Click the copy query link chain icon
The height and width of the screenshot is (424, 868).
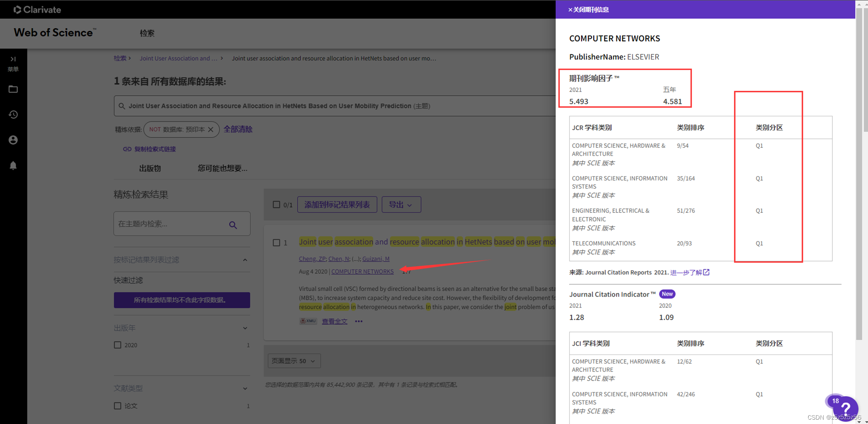[x=127, y=149]
